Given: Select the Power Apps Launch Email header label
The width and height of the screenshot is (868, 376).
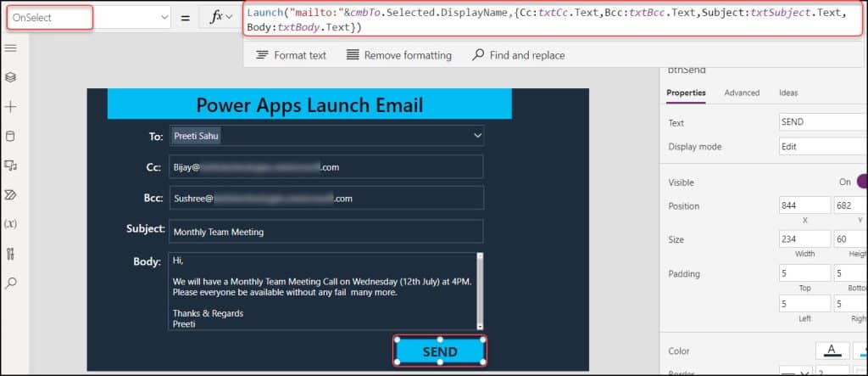Looking at the screenshot, I should click(x=309, y=104).
